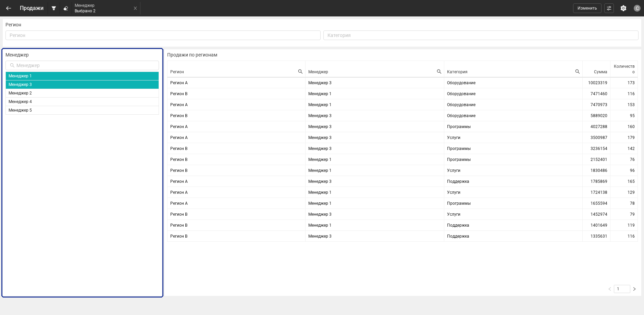Open the sliders settings icon
This screenshot has width=644, height=315.
[x=609, y=8]
